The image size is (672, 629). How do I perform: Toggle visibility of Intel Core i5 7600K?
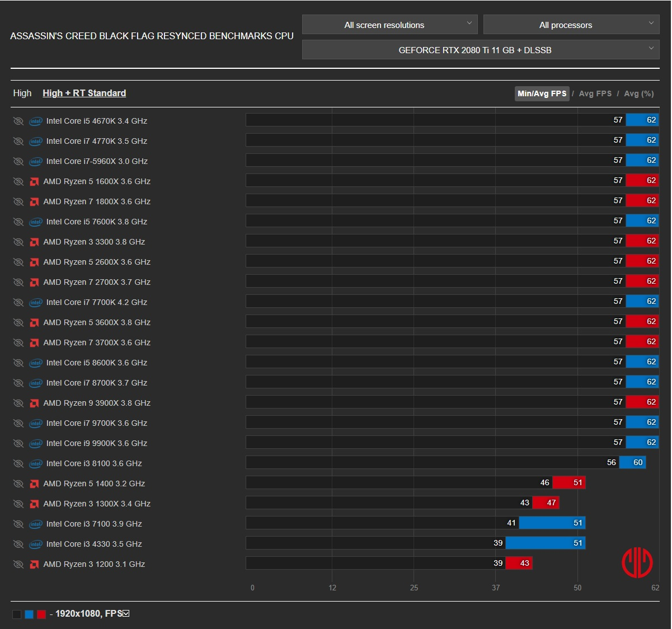18,222
